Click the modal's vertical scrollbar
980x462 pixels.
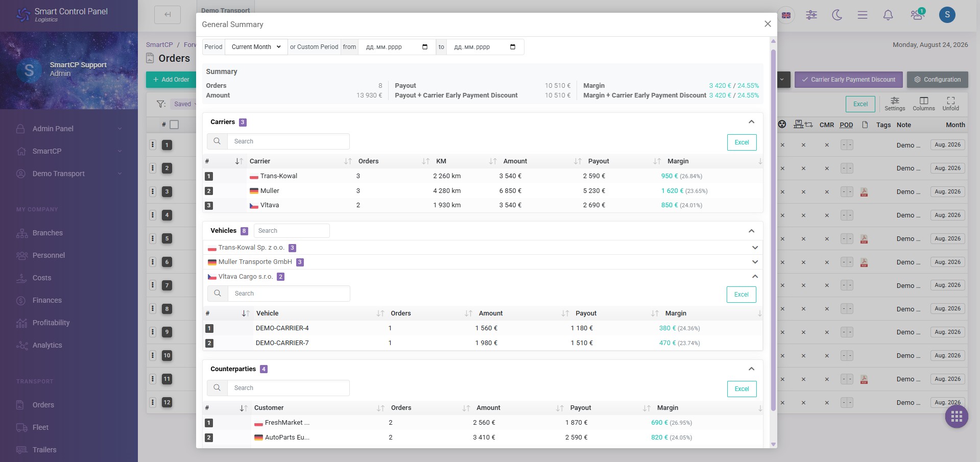[x=773, y=230]
